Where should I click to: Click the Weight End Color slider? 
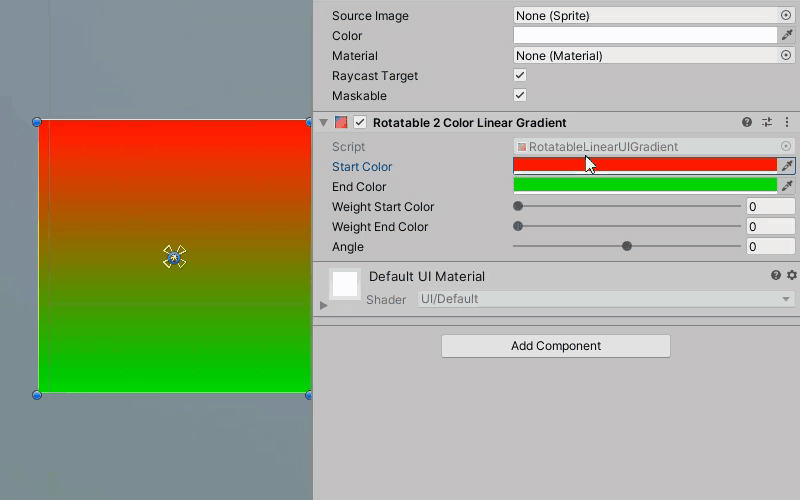pos(627,226)
